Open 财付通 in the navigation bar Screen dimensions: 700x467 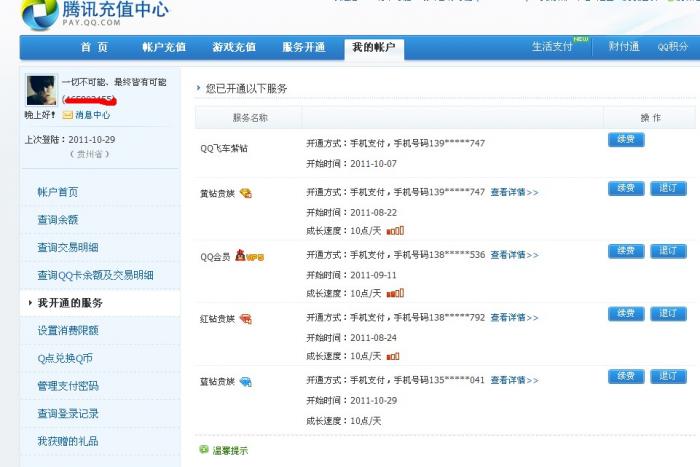click(x=624, y=46)
